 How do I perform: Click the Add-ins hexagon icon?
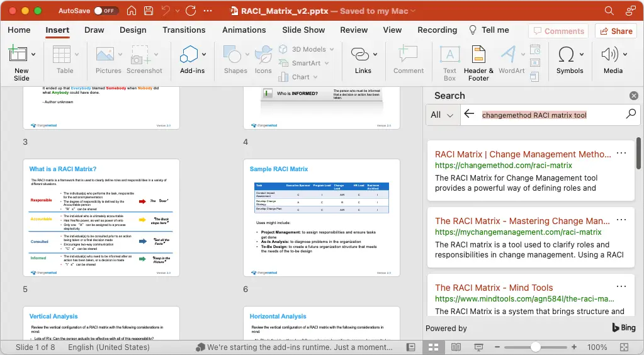coord(189,54)
